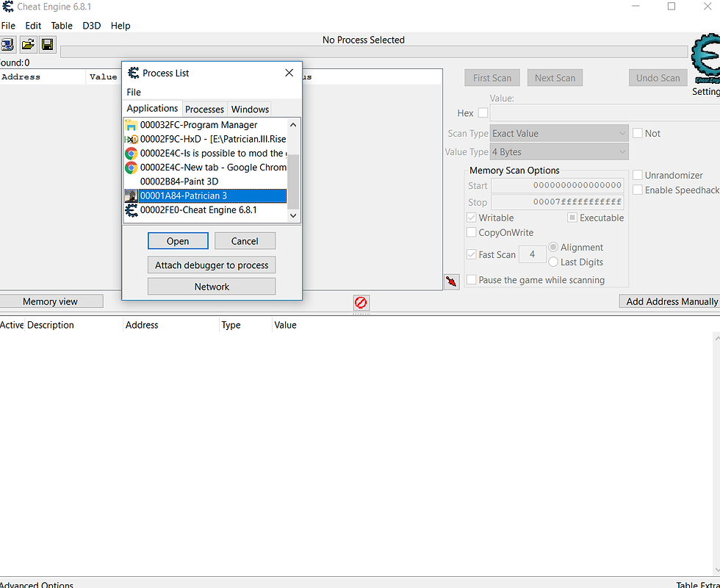Click the red arrow copy-to-address-list icon
720x588 pixels.
[x=451, y=281]
